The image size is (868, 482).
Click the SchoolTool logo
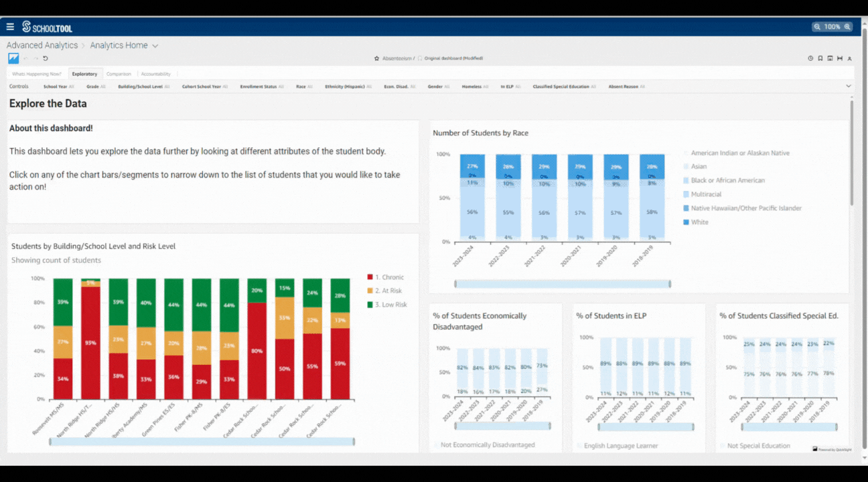click(x=47, y=27)
